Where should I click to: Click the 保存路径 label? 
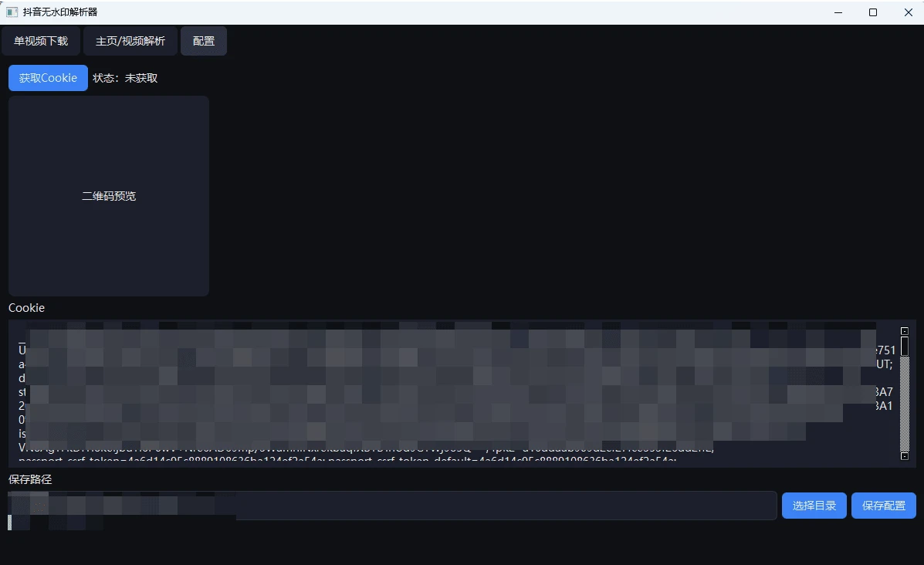(30, 479)
